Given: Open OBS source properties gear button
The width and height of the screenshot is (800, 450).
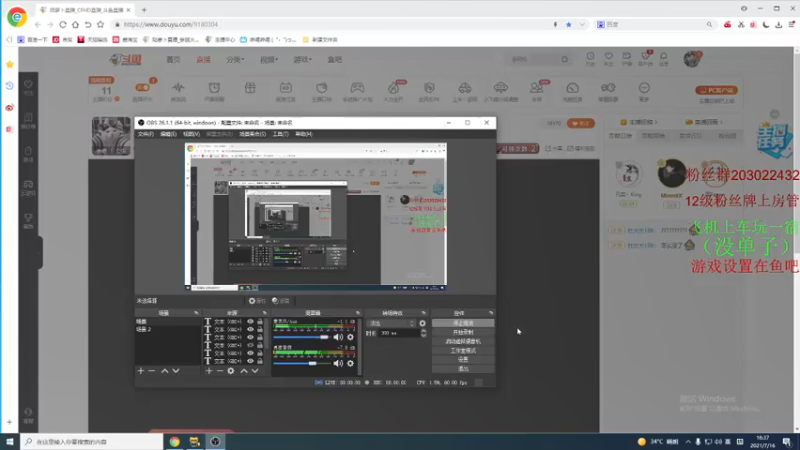Looking at the screenshot, I should pyautogui.click(x=257, y=301).
